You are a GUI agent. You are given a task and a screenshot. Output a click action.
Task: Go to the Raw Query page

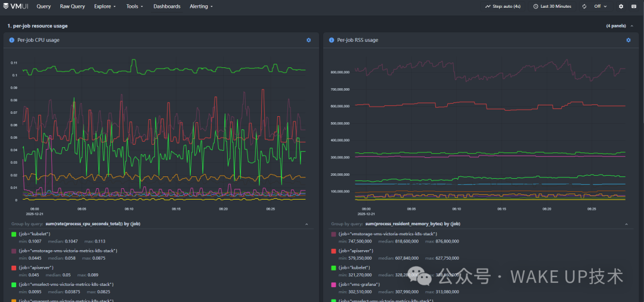pyautogui.click(x=72, y=7)
